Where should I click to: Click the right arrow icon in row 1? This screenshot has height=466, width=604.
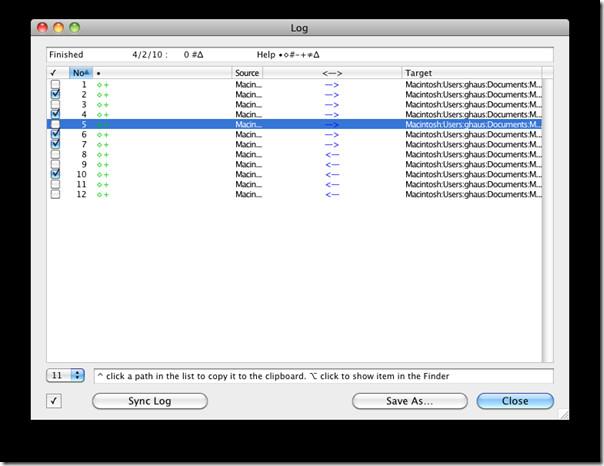331,85
